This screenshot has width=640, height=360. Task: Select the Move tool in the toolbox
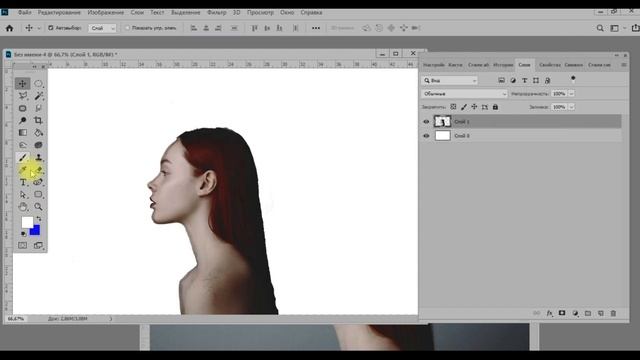click(x=22, y=84)
